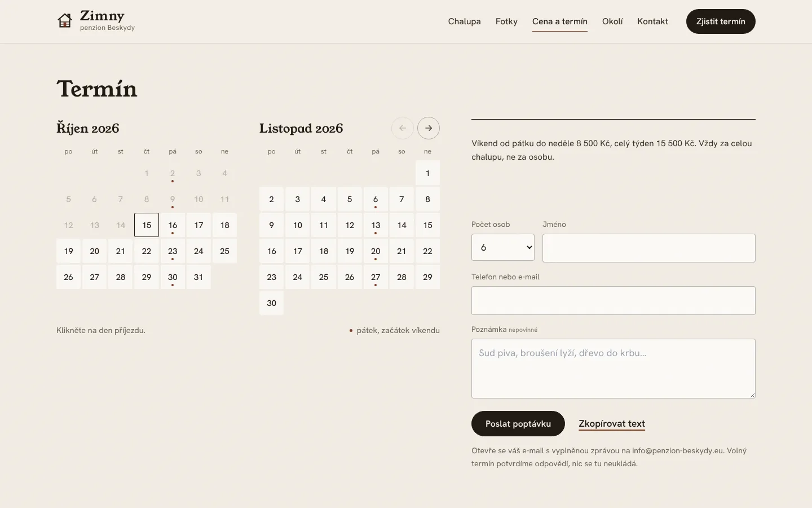
Task: Click the Říjen 2026 month heading
Action: (88, 128)
